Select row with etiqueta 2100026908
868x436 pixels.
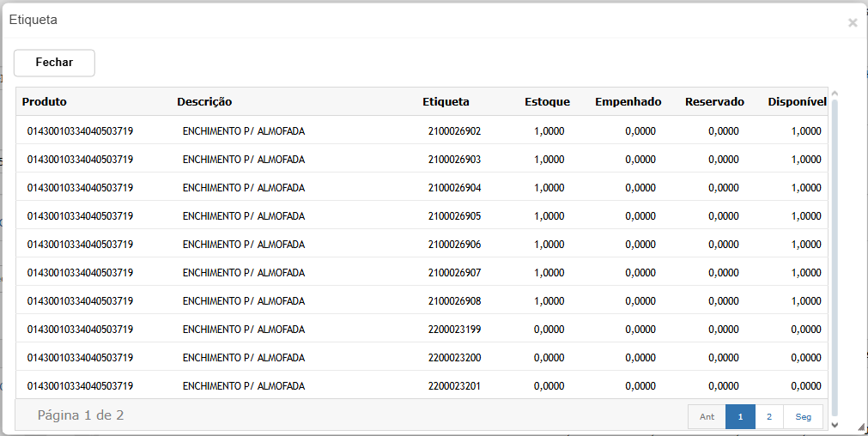point(454,301)
